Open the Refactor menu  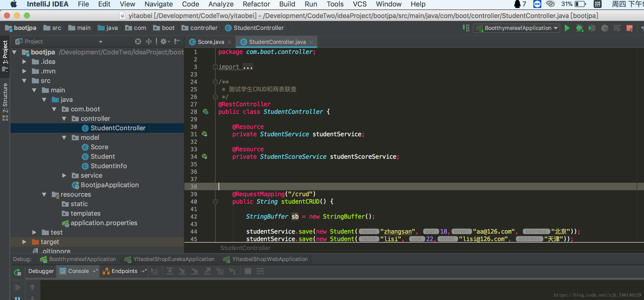[256, 4]
